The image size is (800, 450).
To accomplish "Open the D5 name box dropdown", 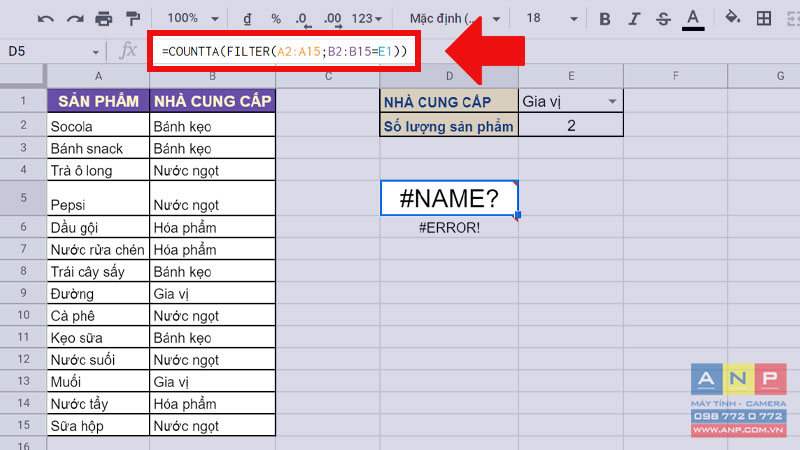I will [x=95, y=52].
